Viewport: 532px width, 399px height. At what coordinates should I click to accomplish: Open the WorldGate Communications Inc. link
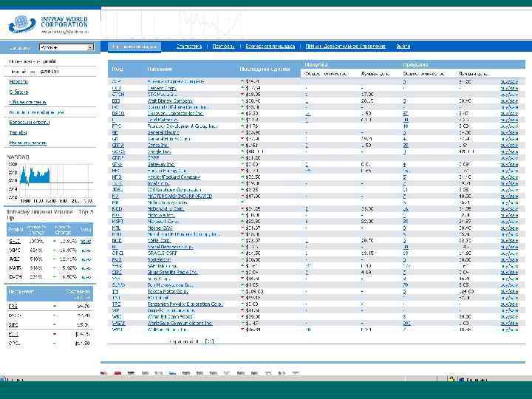(180, 324)
